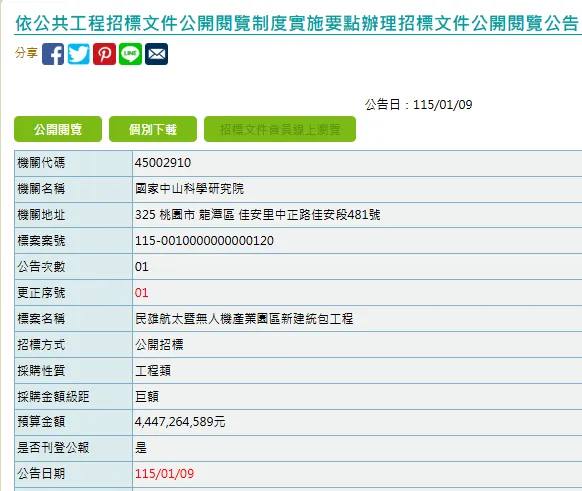This screenshot has width=582, height=491.
Task: Share the page on Pinterest
Action: click(x=104, y=54)
